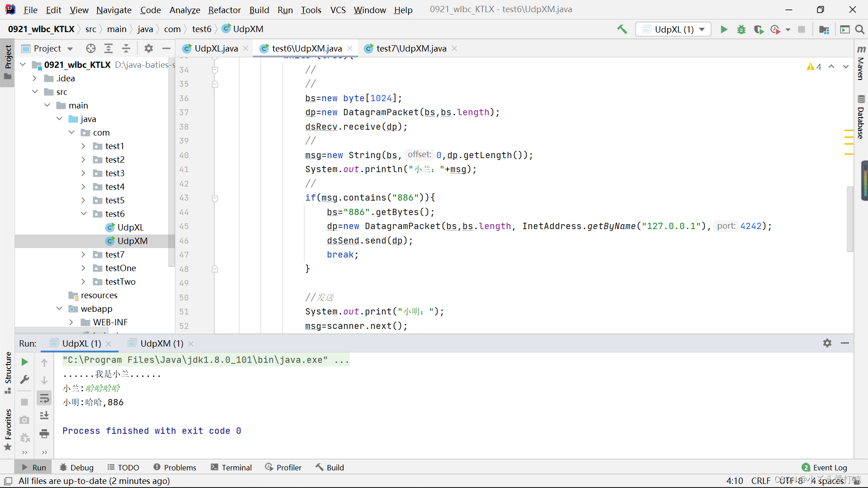The height and width of the screenshot is (488, 868).
Task: Collapse the webapp folder
Action: pos(59,309)
